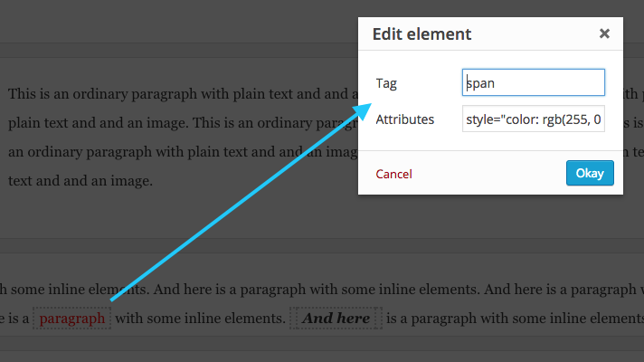Click the Attributes field label

(404, 119)
